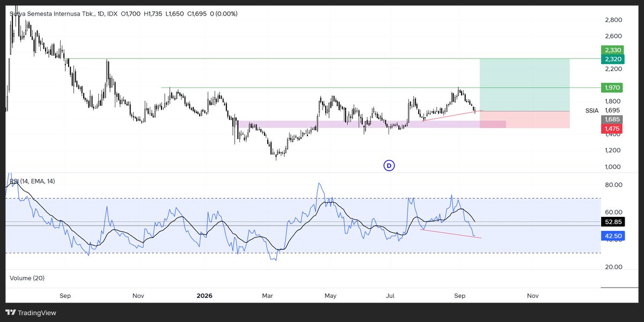Select the red RSI divergence trendline
Image resolution: width=644 pixels, height=322 pixels.
coord(451,233)
